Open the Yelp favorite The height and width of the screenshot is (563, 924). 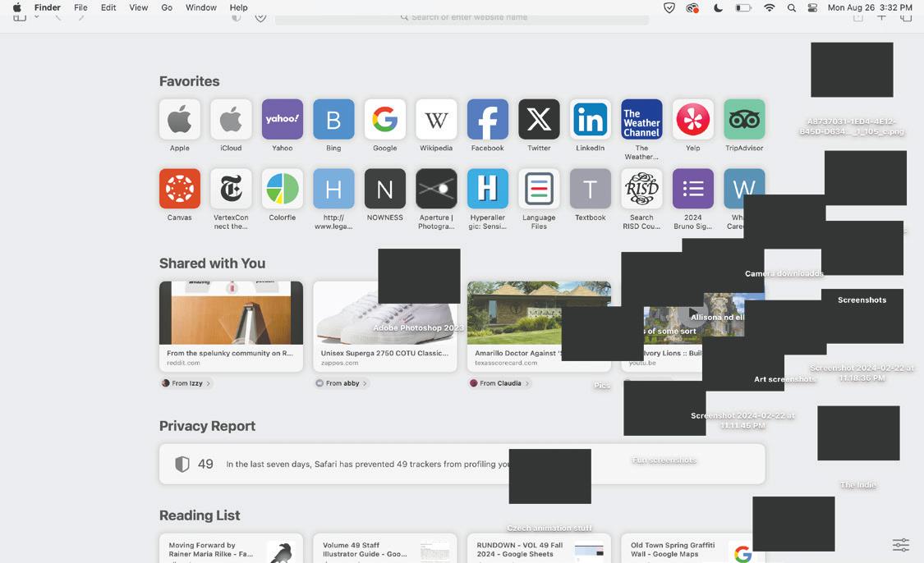click(x=693, y=120)
